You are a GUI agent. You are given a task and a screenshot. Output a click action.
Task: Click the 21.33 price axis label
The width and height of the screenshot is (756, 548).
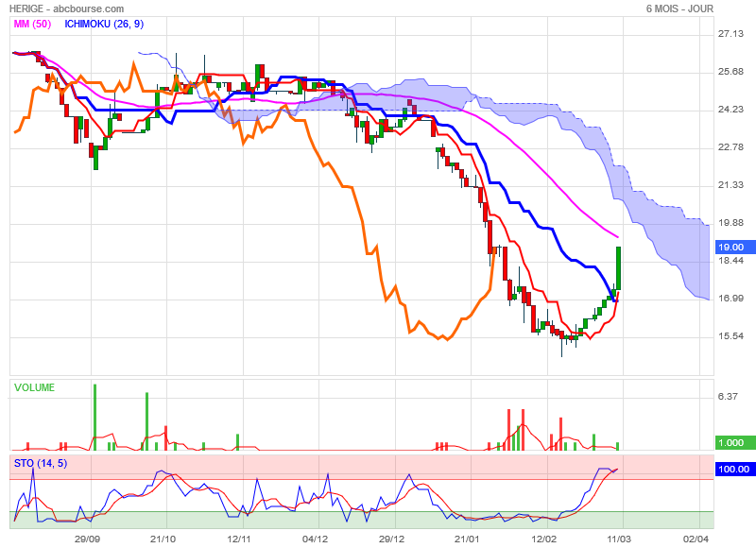click(x=730, y=185)
